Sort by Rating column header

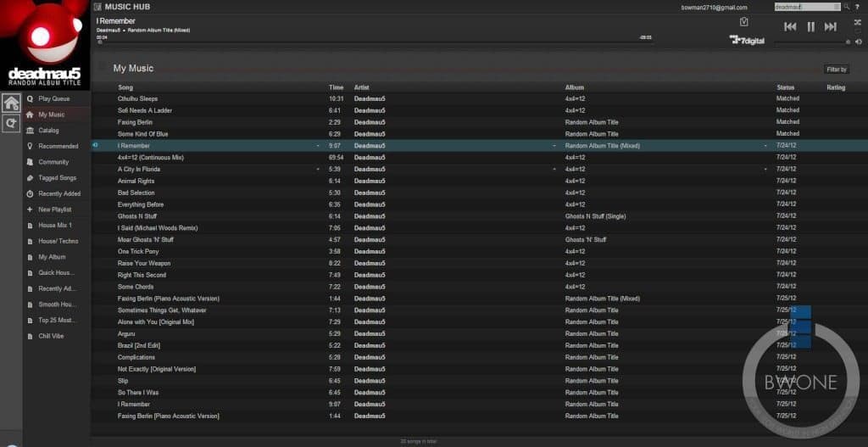836,87
